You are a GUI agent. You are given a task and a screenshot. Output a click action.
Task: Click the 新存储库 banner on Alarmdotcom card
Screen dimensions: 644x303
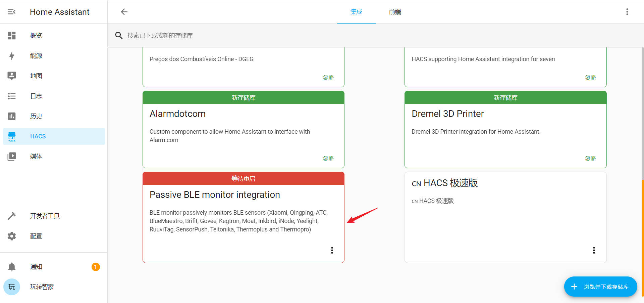point(244,97)
